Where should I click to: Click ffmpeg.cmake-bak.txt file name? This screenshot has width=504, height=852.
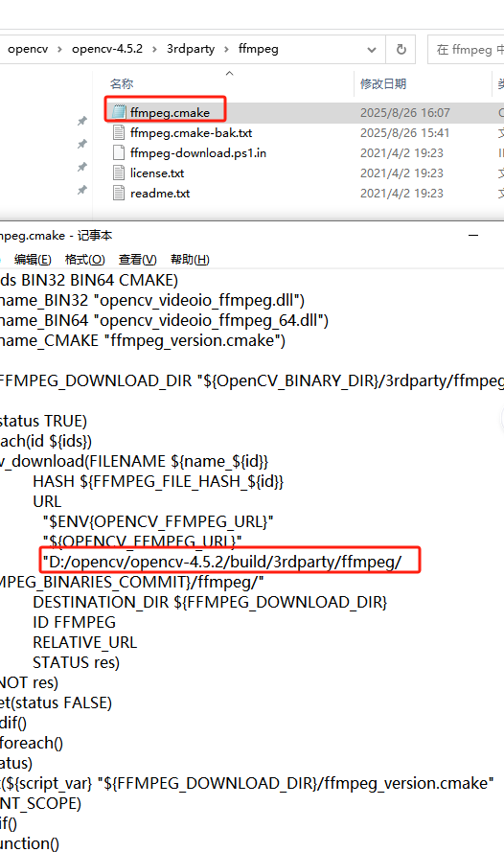tap(192, 132)
